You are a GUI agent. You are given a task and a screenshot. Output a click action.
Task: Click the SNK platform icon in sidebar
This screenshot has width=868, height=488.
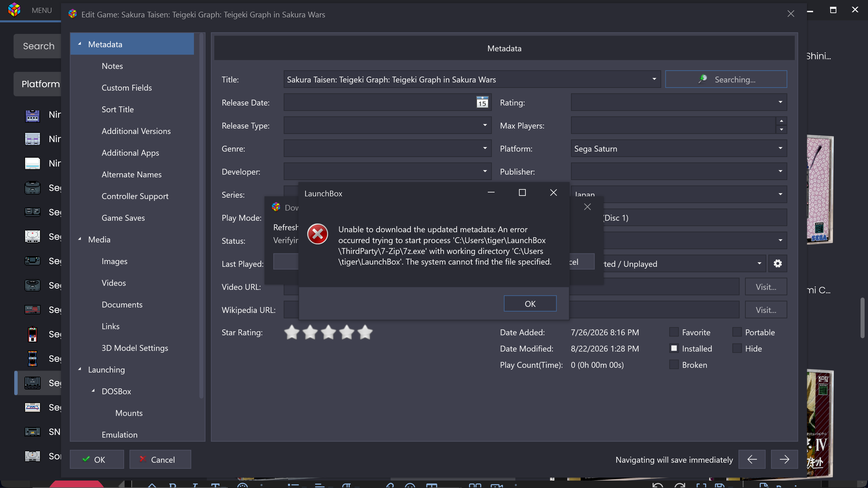click(x=32, y=432)
